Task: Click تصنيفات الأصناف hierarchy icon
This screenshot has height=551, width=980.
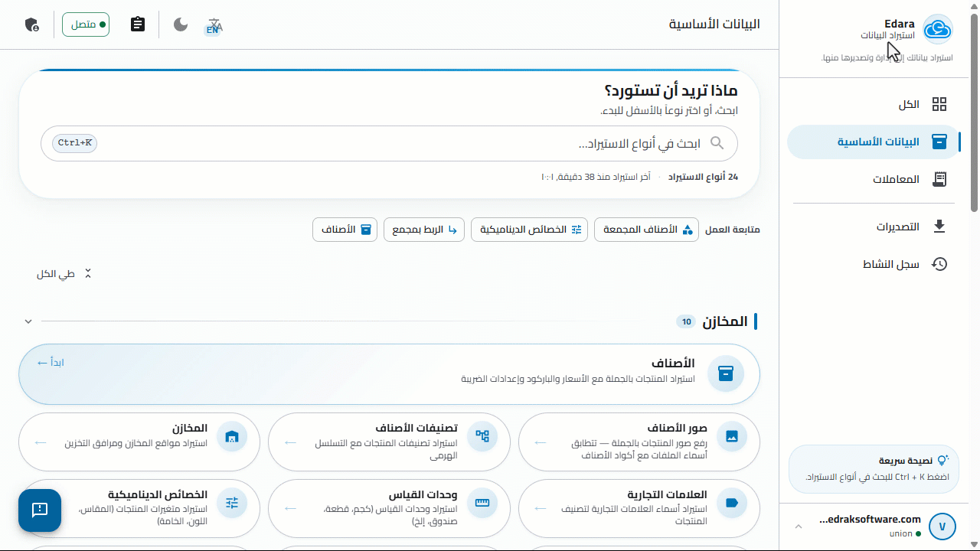Action: click(x=482, y=437)
